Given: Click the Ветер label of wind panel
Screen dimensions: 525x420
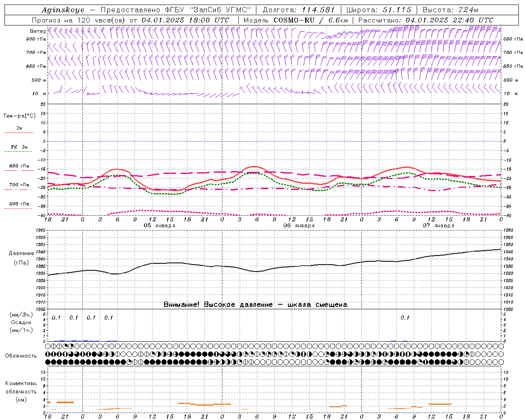Looking at the screenshot, I should [x=38, y=31].
